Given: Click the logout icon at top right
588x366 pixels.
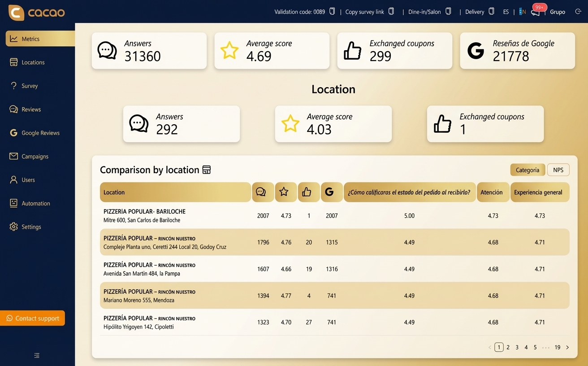Looking at the screenshot, I should point(578,12).
